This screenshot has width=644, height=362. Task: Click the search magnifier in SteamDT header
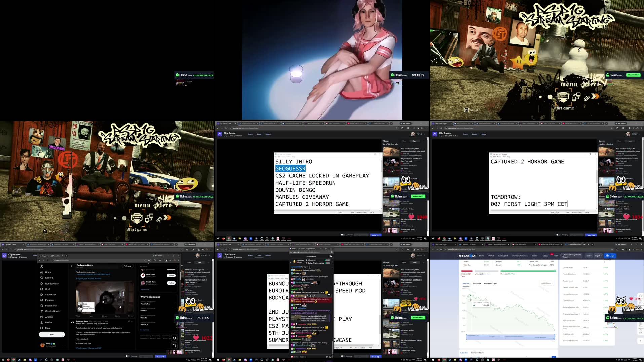point(562,256)
